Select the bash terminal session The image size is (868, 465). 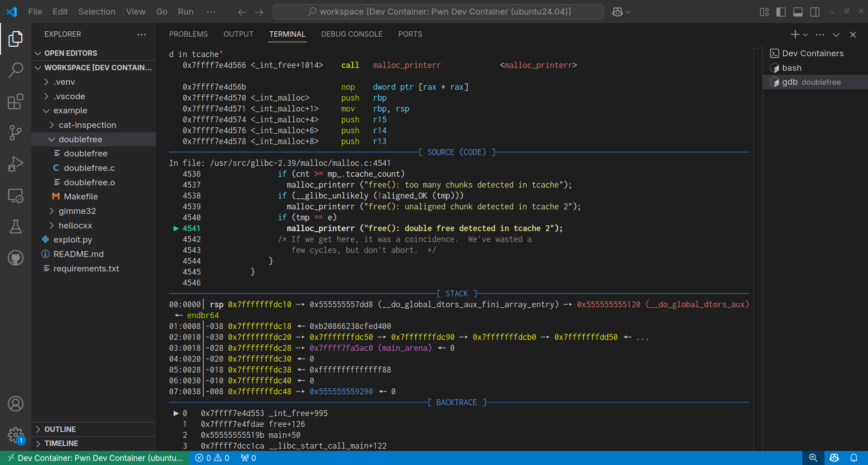791,68
